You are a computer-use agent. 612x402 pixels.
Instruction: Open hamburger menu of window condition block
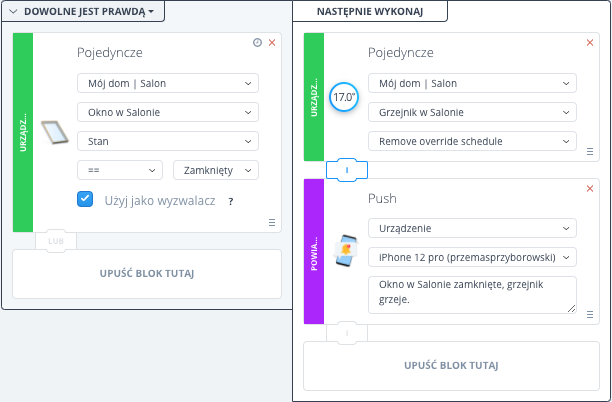click(272, 222)
